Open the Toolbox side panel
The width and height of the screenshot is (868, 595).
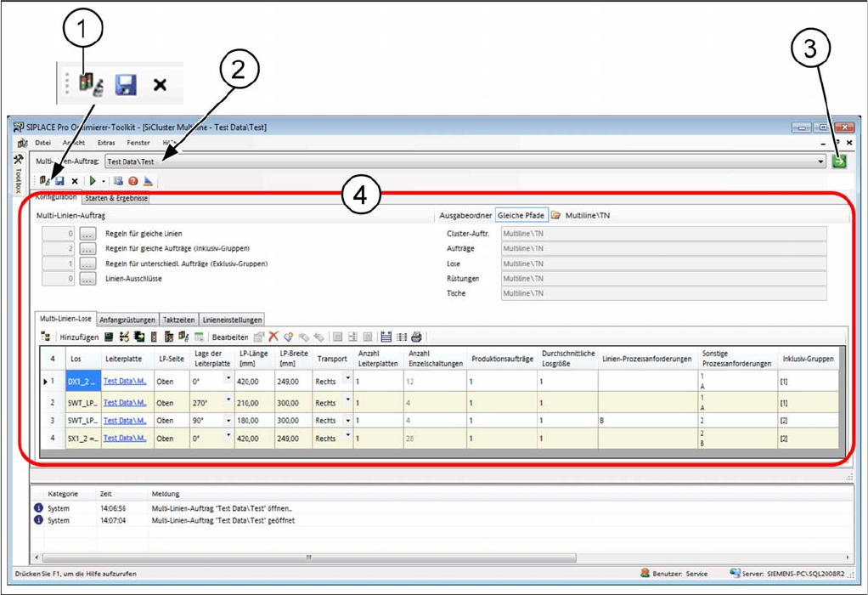(x=19, y=173)
